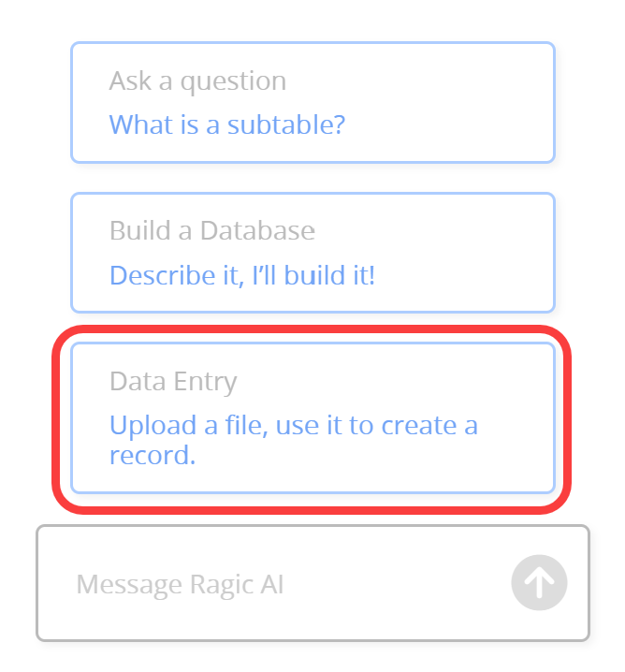Select the card above Build a Database

312,102
